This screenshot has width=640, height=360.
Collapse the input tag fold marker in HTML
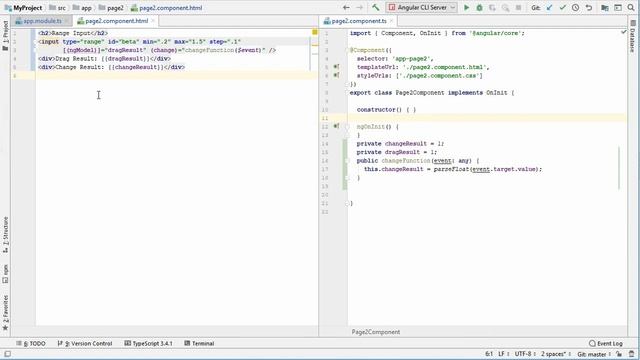click(34, 42)
